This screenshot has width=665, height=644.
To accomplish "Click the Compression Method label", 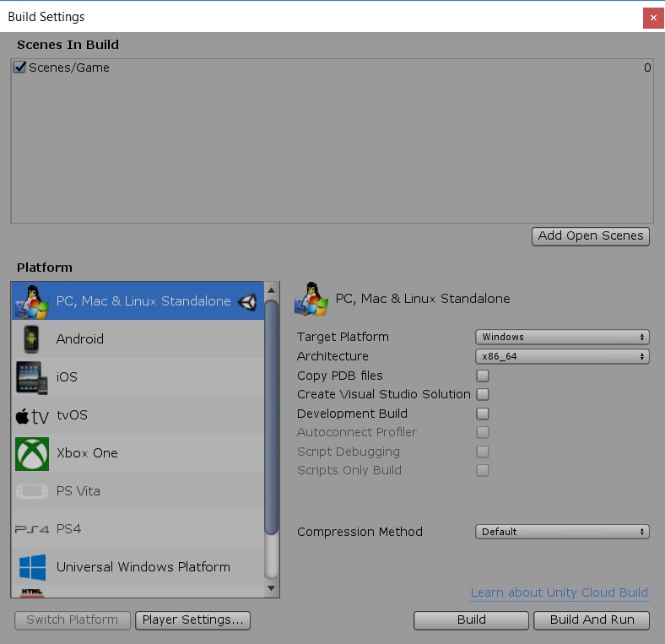I will (360, 532).
